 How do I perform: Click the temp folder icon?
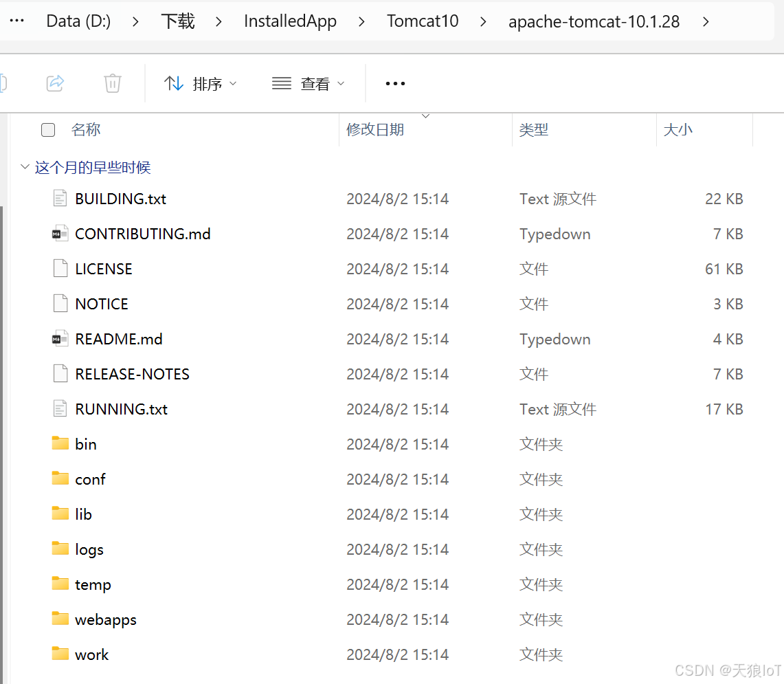(x=60, y=584)
